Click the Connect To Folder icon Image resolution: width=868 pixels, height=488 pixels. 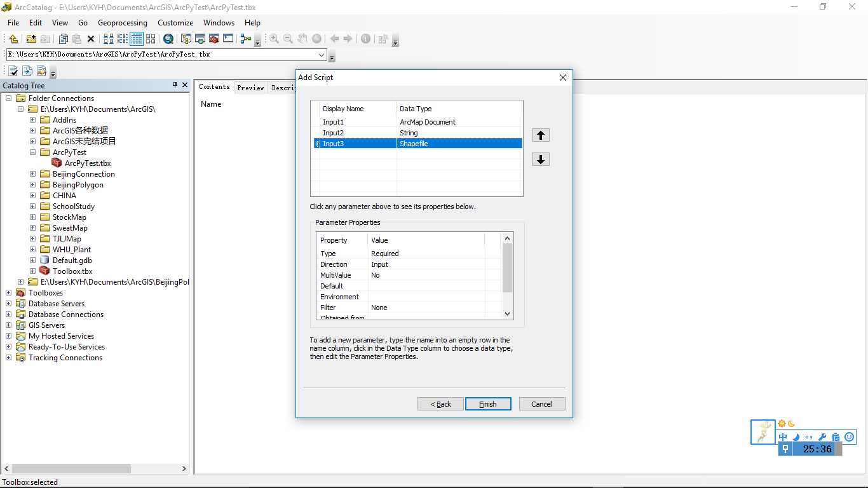click(x=31, y=39)
